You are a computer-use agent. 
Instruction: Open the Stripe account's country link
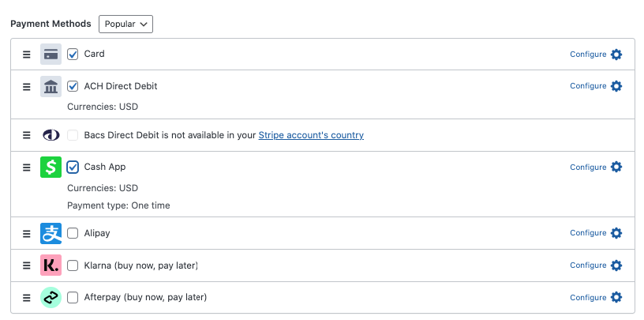311,135
